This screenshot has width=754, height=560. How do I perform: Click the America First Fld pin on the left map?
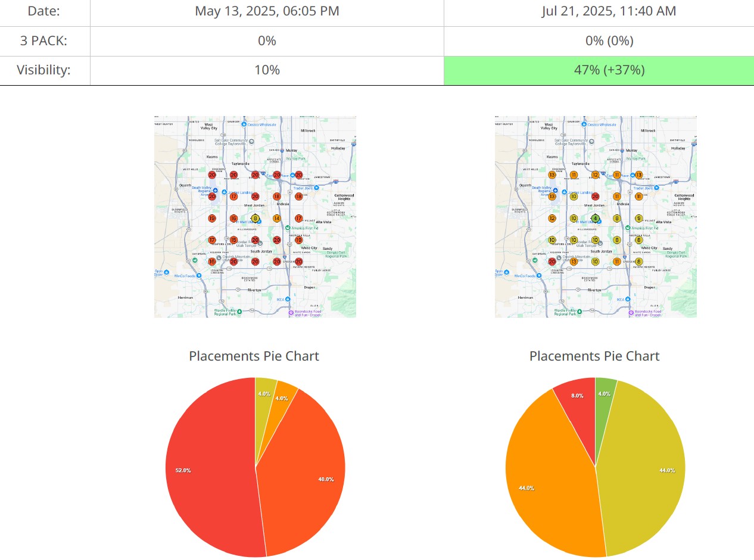(x=288, y=228)
